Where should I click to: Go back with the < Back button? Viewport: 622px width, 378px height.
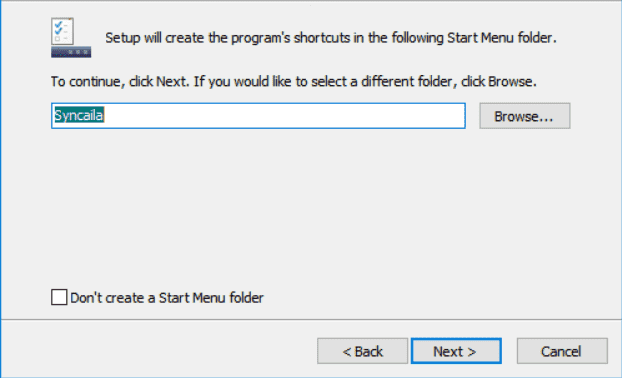(x=362, y=351)
